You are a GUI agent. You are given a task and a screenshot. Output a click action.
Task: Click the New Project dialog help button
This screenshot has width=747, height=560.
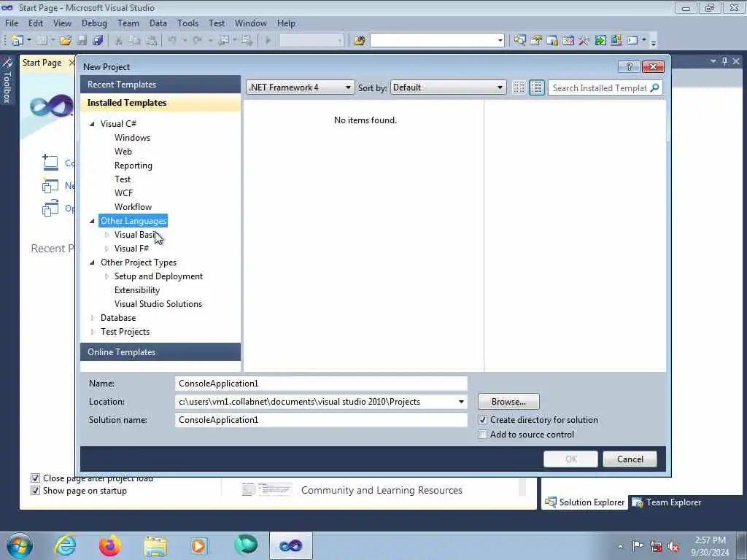(x=629, y=66)
